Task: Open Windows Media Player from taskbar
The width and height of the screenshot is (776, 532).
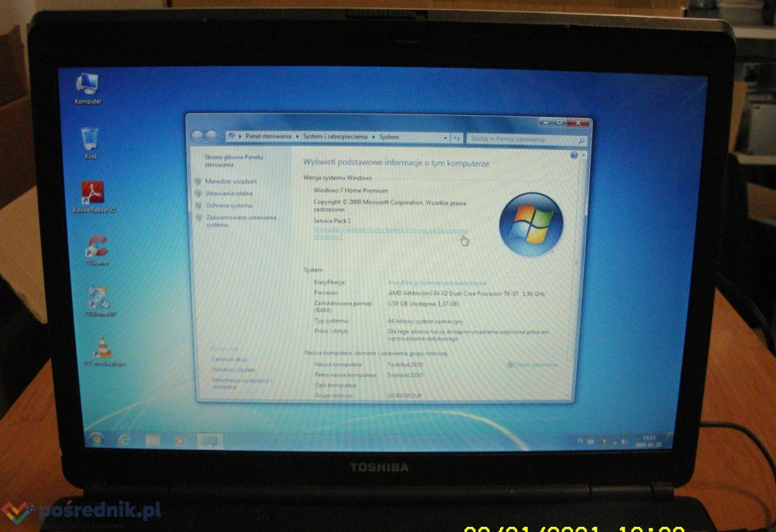Action: click(x=180, y=441)
